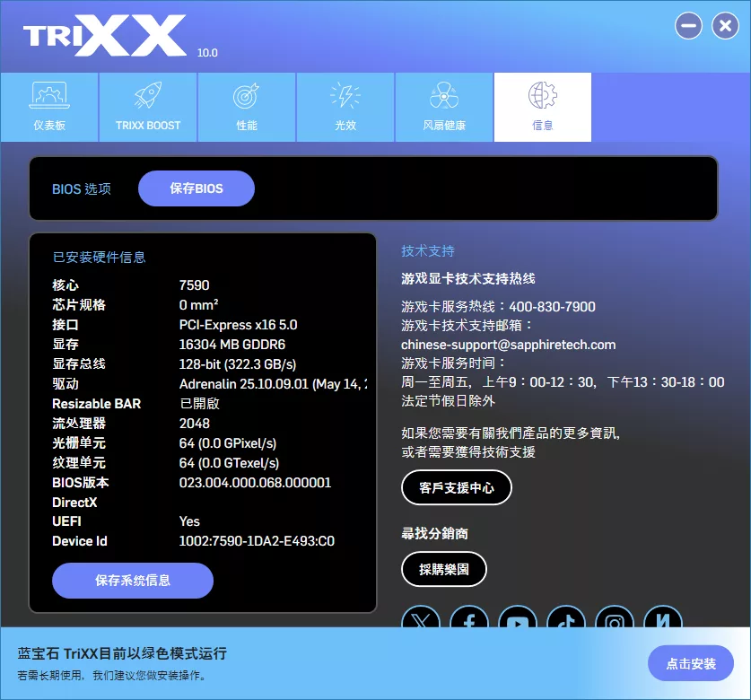
Task: Click the 技术支持 heading
Action: (x=428, y=251)
